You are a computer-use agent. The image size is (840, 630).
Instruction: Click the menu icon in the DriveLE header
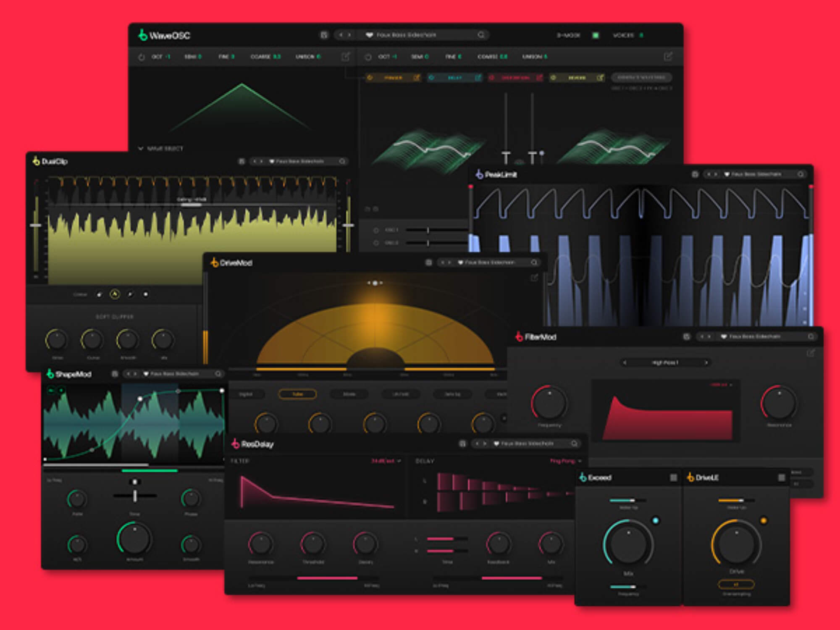[x=781, y=478]
